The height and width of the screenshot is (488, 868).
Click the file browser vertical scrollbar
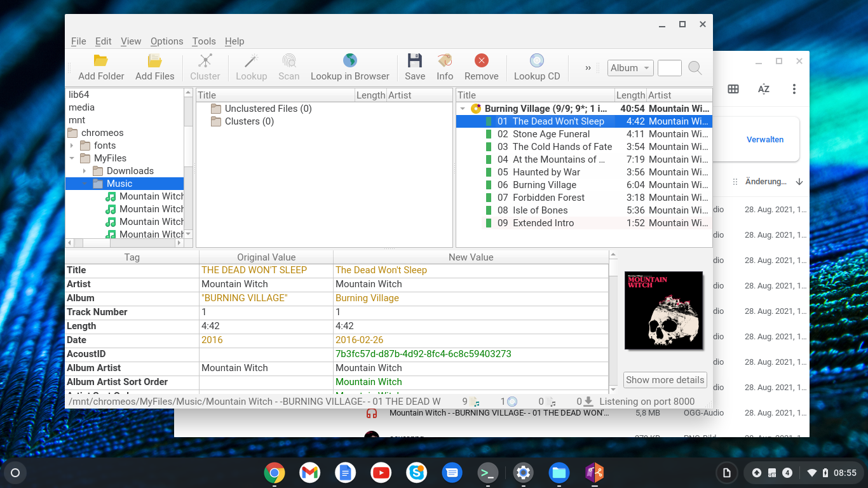[188, 163]
